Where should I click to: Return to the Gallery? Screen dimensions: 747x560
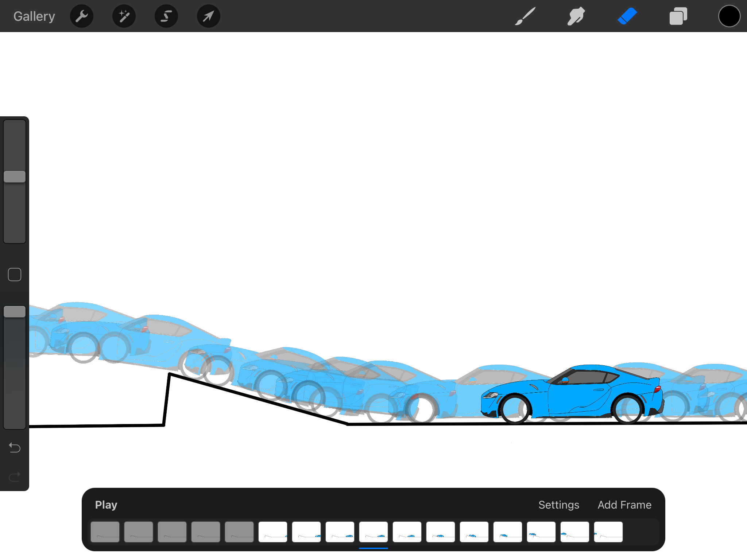[34, 16]
